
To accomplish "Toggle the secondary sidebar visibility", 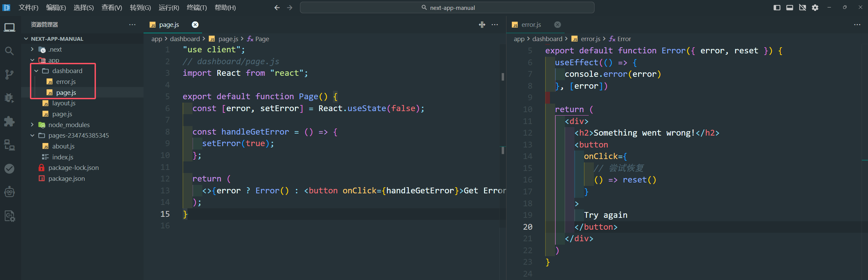I will [x=803, y=7].
